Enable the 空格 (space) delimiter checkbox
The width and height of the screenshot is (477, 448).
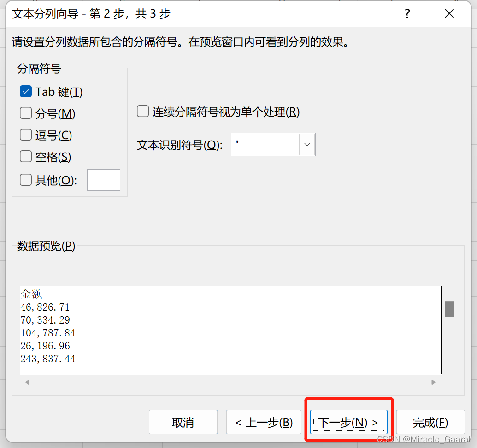point(26,157)
